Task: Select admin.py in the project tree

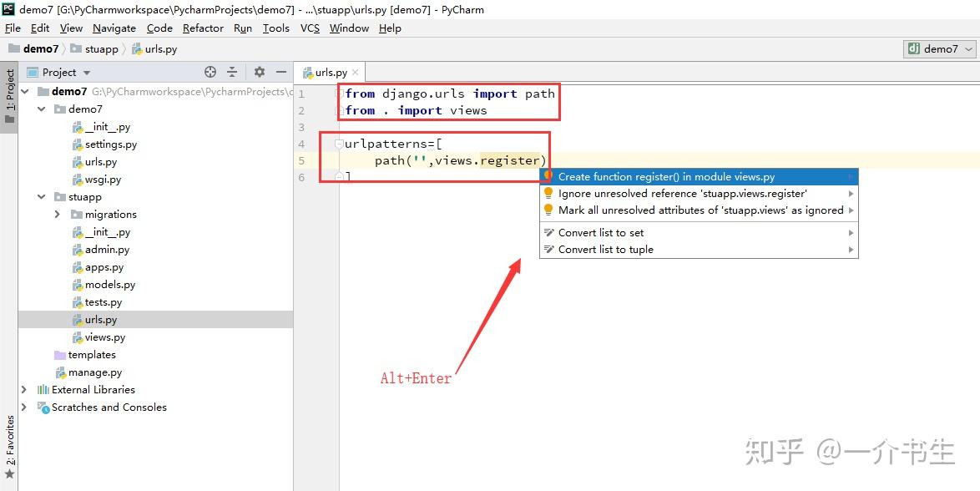Action: (107, 250)
